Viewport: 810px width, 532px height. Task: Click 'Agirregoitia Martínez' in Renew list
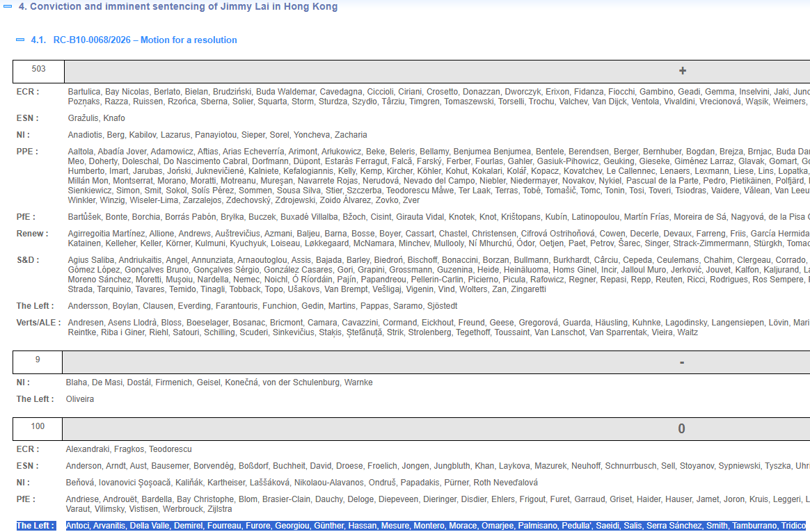[105, 234]
